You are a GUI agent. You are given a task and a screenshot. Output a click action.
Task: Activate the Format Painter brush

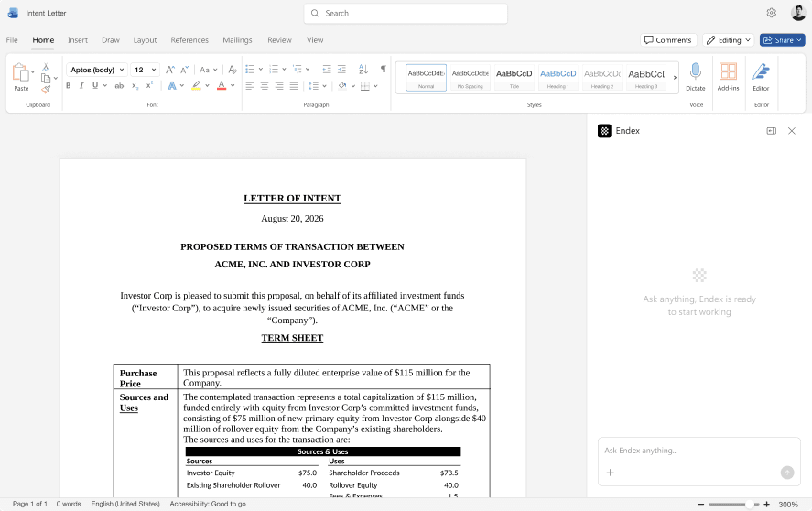coord(46,90)
